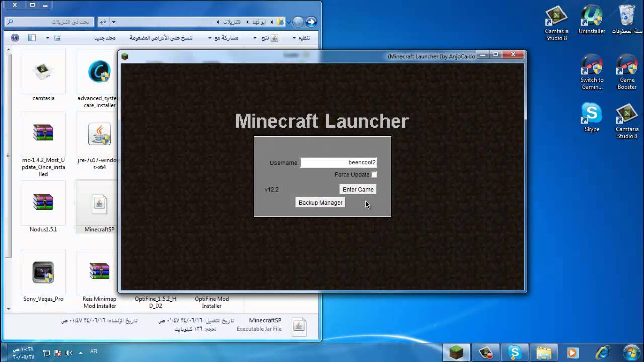Image resolution: width=644 pixels, height=362 pixels.
Task: Focus the Username input field
Action: 339,163
